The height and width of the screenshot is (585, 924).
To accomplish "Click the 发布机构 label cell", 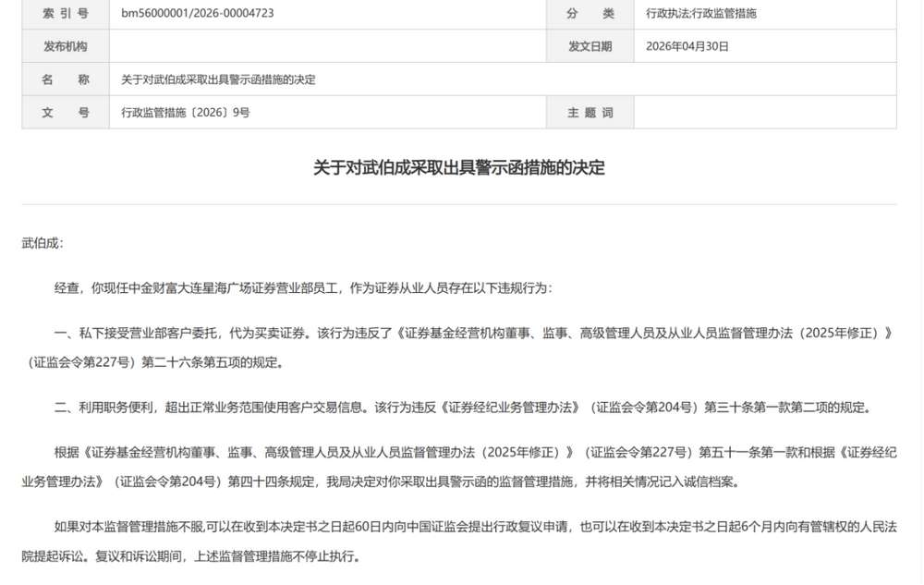I will click(66, 46).
